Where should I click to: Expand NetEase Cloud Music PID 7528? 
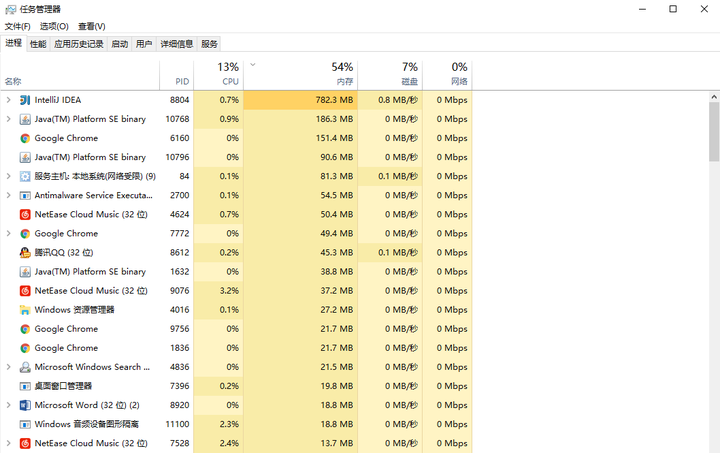(8, 443)
